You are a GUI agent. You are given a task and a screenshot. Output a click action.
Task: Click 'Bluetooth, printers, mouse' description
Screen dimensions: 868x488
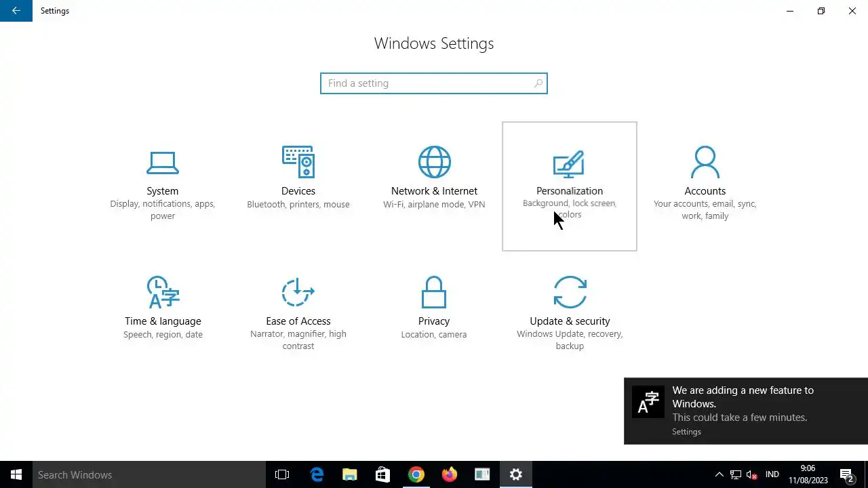pos(298,205)
